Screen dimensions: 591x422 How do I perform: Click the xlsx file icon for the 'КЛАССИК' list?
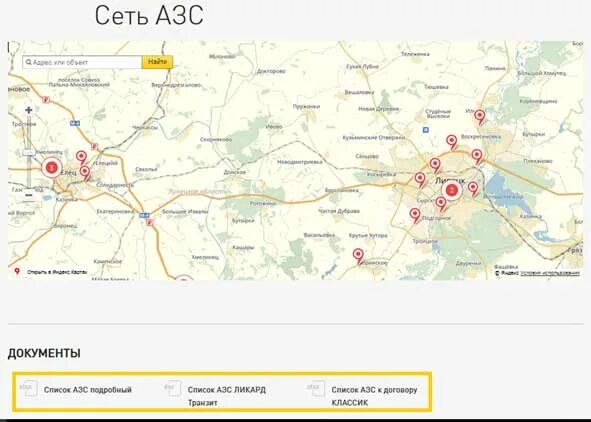click(316, 388)
